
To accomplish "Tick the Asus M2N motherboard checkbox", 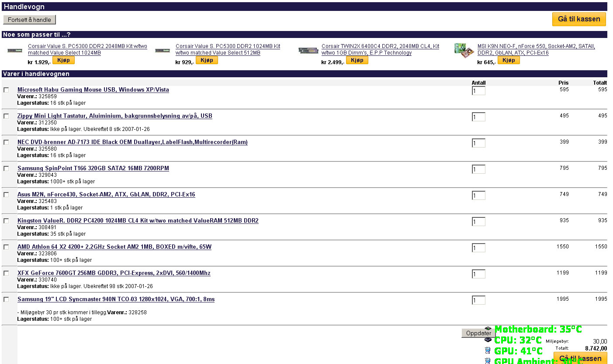I will point(6,195).
